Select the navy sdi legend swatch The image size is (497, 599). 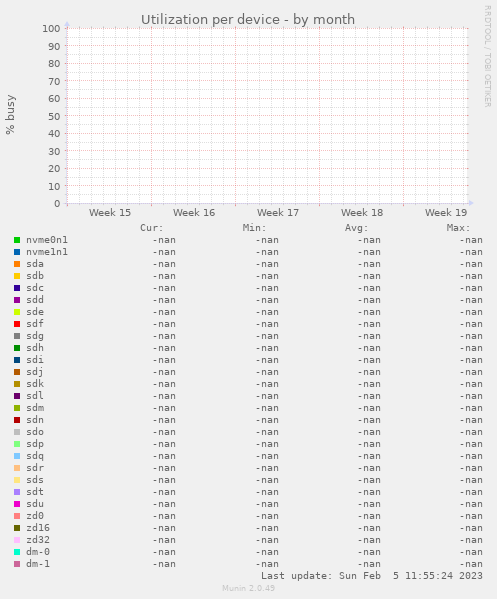(x=17, y=360)
